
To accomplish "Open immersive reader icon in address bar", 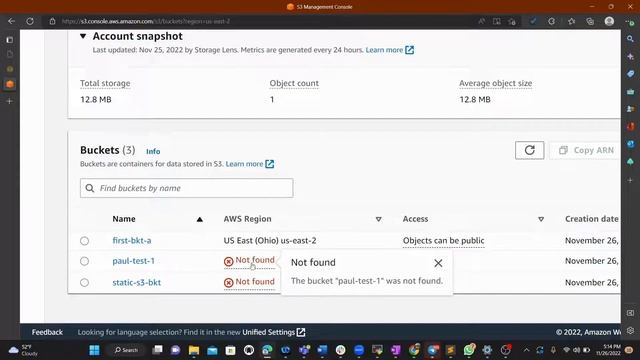I will [x=497, y=21].
